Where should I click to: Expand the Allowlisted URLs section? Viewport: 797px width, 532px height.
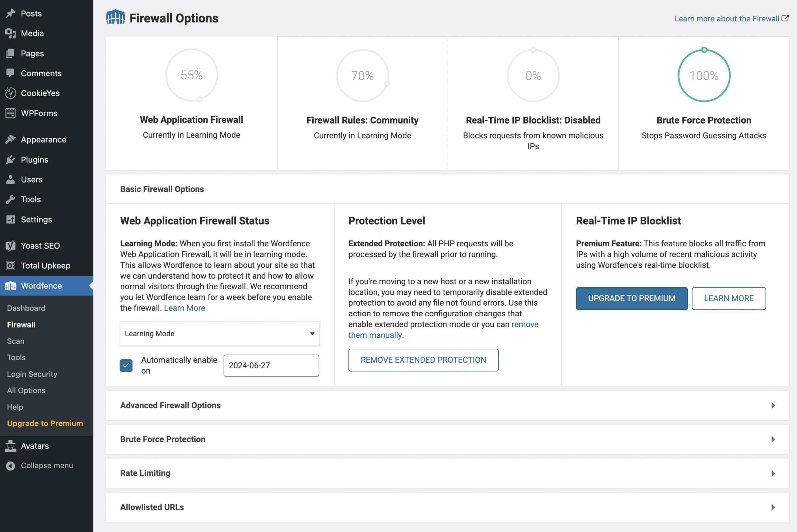click(x=447, y=507)
